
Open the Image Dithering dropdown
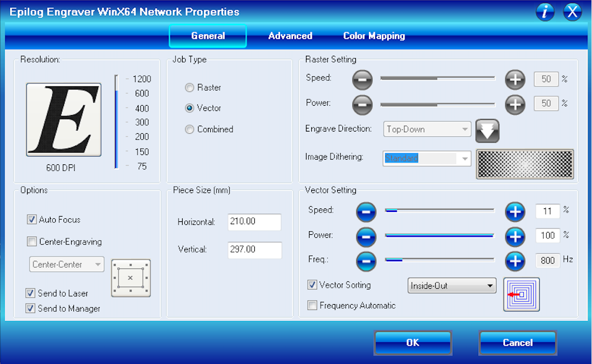(427, 158)
